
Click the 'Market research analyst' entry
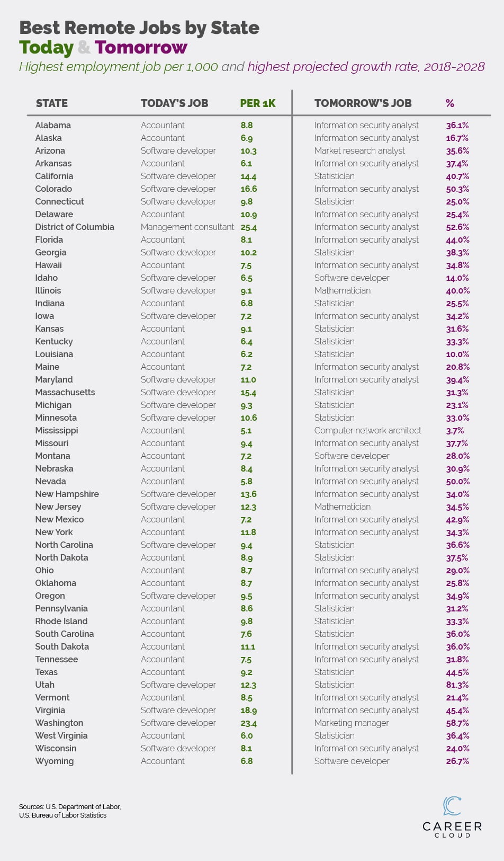(359, 150)
